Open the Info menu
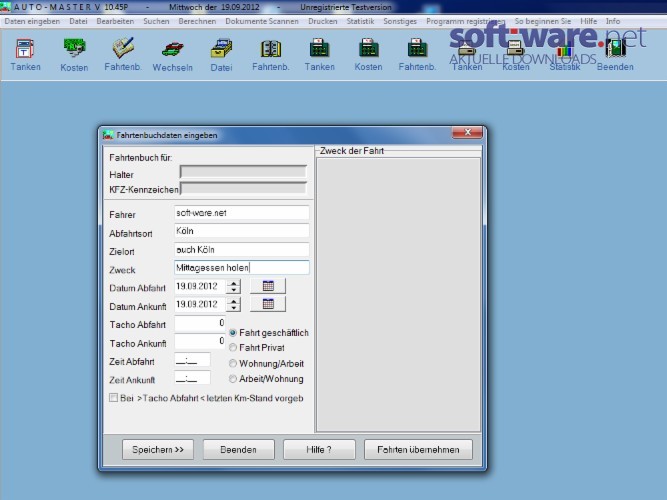667x500 pixels. (613, 21)
